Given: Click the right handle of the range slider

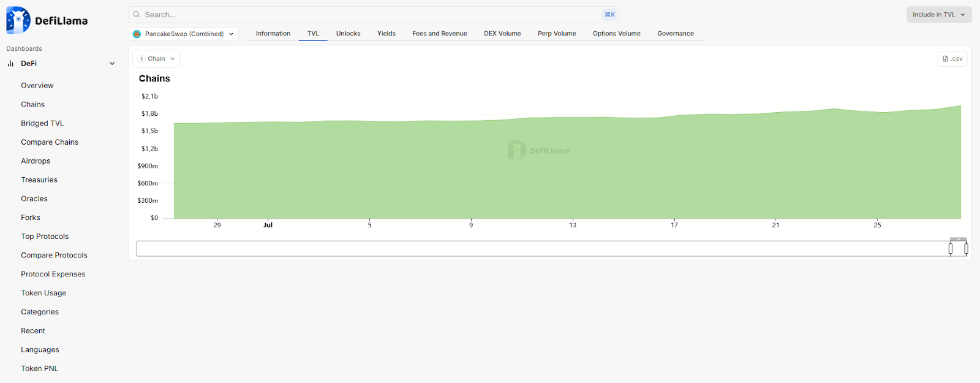Looking at the screenshot, I should (x=966, y=249).
